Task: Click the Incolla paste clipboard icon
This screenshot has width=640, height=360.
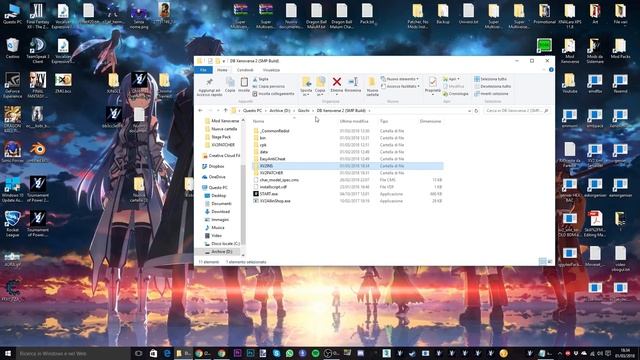Action: (x=244, y=82)
